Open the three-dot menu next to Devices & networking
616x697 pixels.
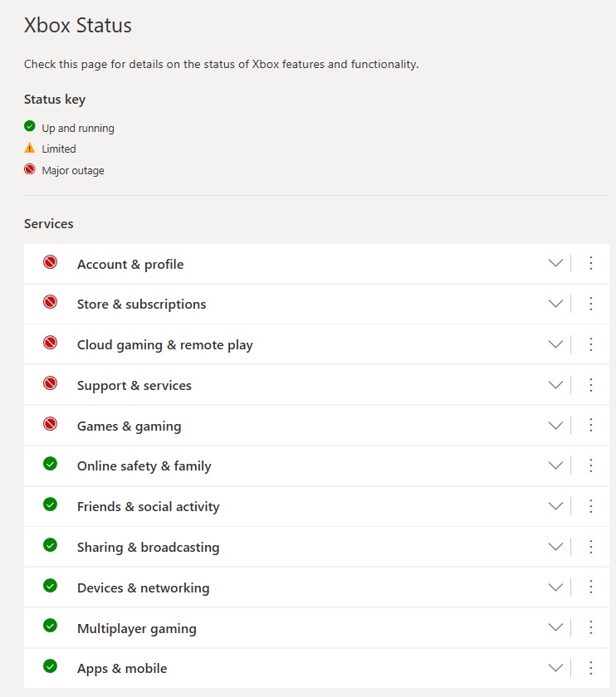point(591,587)
